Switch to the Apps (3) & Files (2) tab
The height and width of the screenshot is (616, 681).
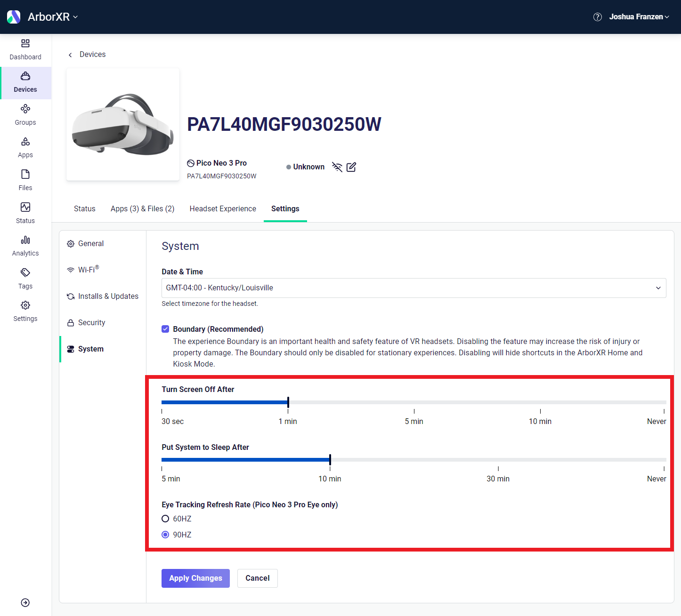(x=143, y=209)
